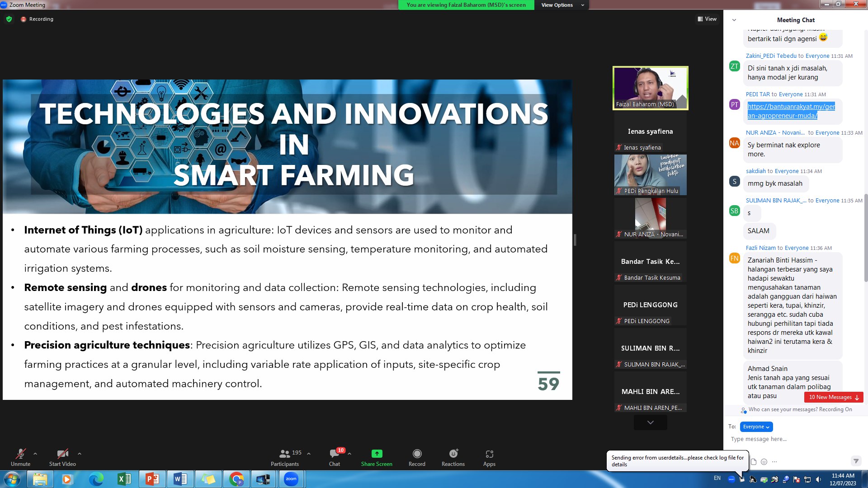Select chat recipient Everyone dropdown

756,427
